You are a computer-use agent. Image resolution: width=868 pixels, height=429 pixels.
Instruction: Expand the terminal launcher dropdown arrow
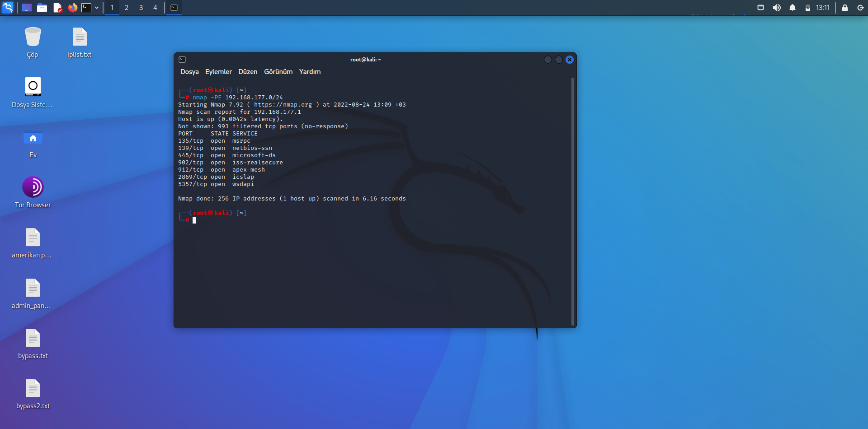(x=97, y=8)
